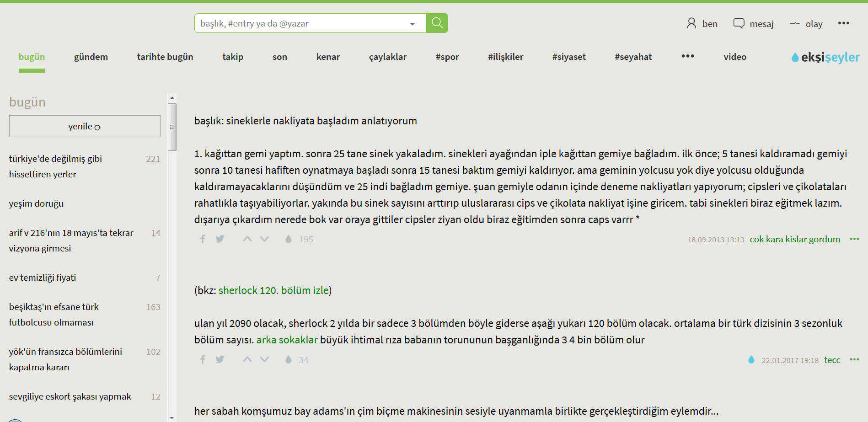The height and width of the screenshot is (422, 868).
Task: Switch to the gündem tab
Action: pyautogui.click(x=91, y=57)
